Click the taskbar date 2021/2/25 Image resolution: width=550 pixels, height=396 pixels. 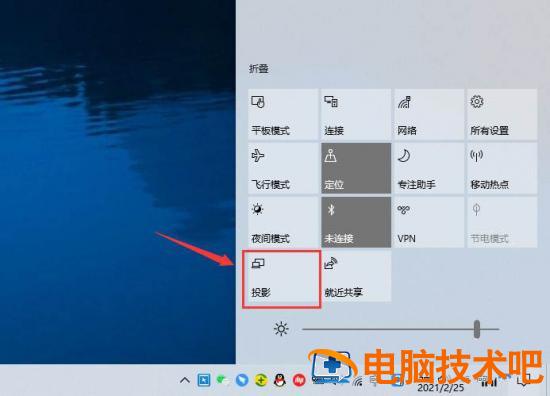(441, 388)
